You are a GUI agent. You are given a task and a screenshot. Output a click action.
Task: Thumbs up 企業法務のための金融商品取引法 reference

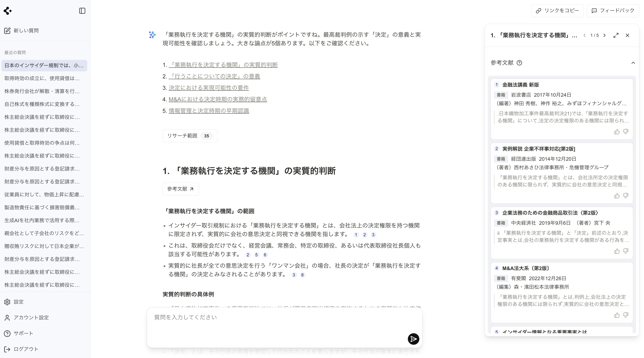pyautogui.click(x=617, y=251)
